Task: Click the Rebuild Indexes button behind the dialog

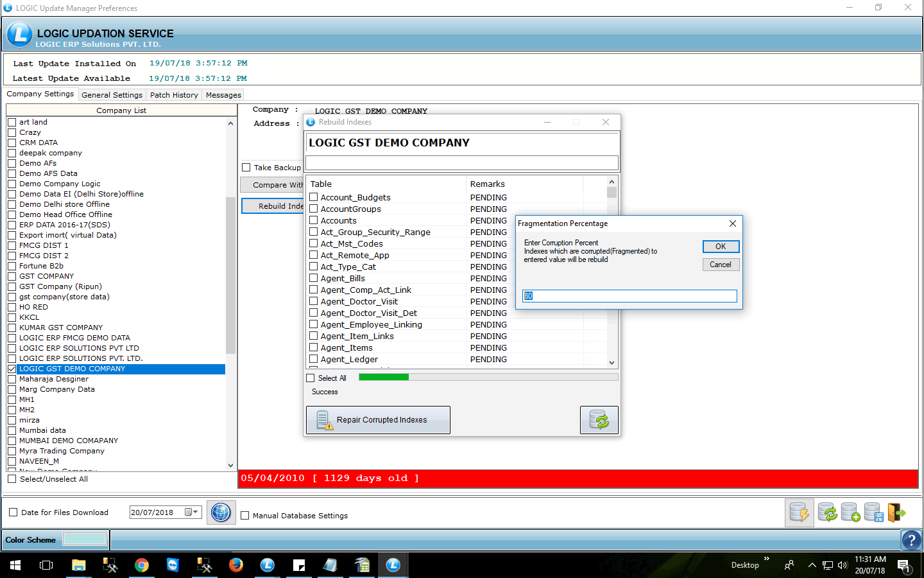Action: point(273,206)
